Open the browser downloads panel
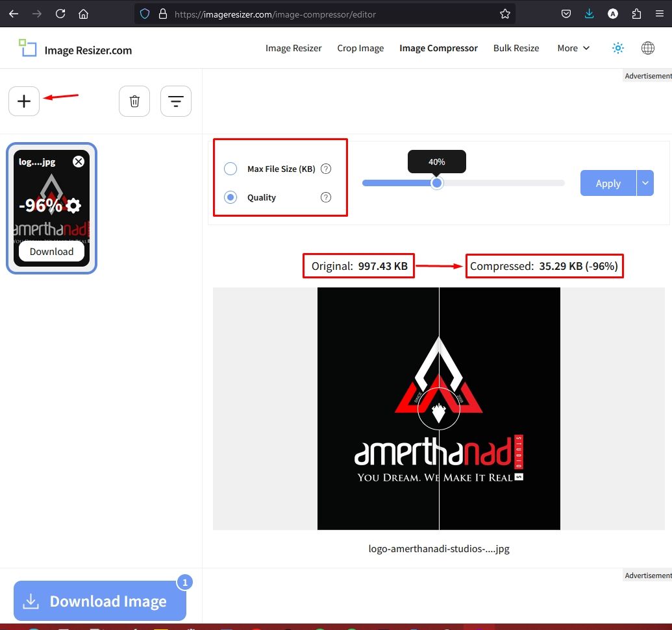The height and width of the screenshot is (630, 672). [590, 14]
